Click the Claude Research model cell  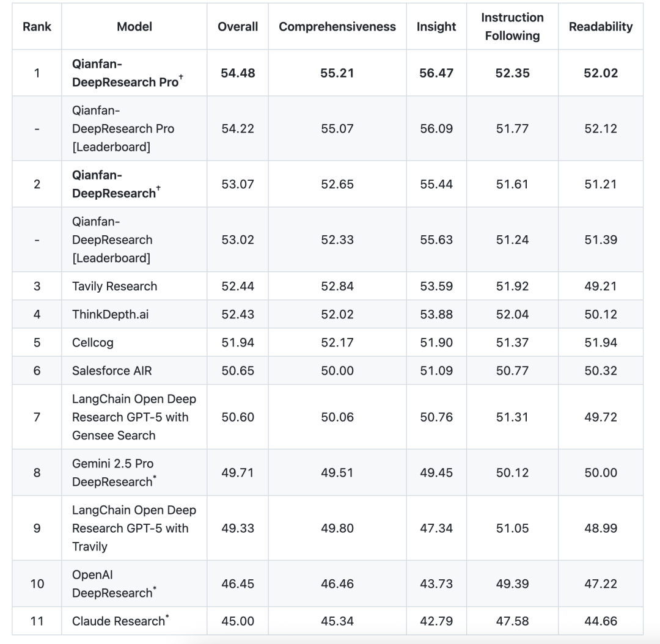click(x=120, y=621)
